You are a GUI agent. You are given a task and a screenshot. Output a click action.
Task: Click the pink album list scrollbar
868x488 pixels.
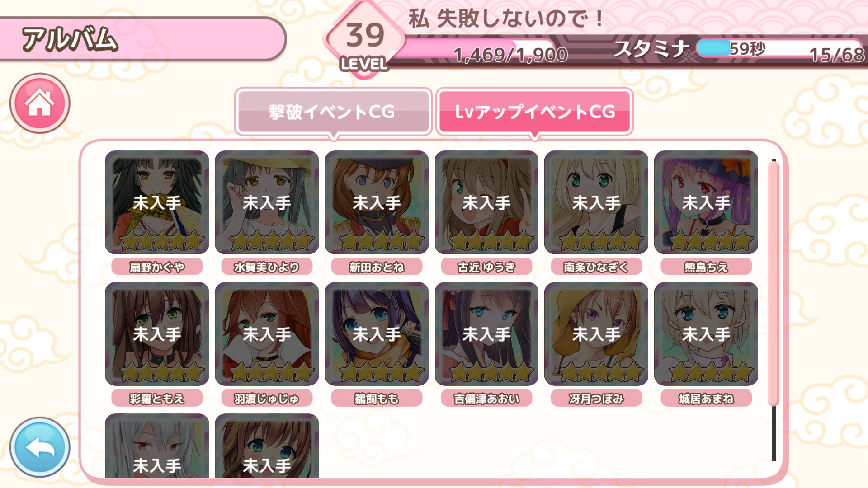point(774,283)
